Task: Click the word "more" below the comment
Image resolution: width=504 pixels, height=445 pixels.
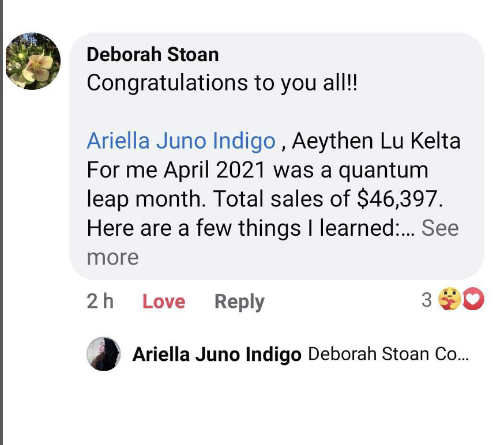Action: [x=112, y=257]
